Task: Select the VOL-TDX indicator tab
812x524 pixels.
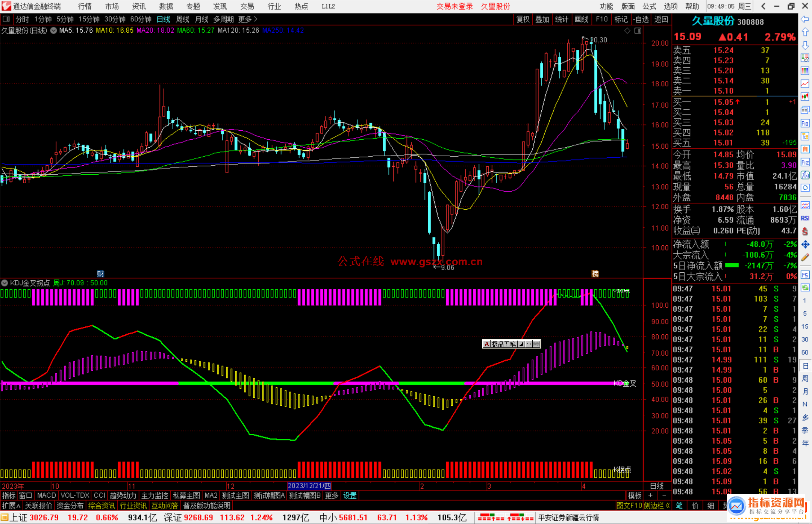Action: 75,495
